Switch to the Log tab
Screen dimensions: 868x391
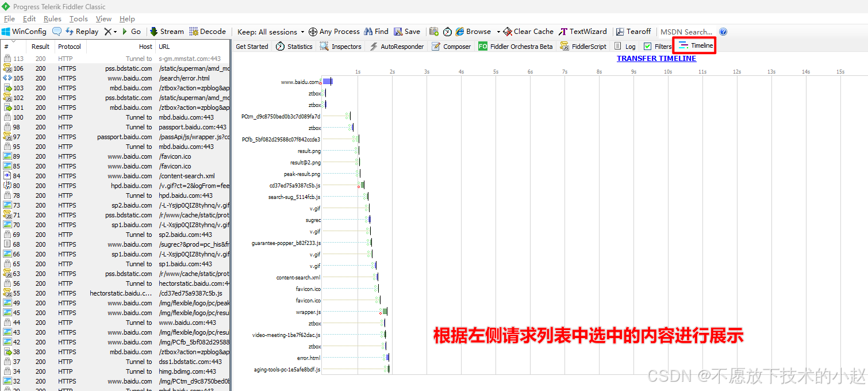click(625, 47)
